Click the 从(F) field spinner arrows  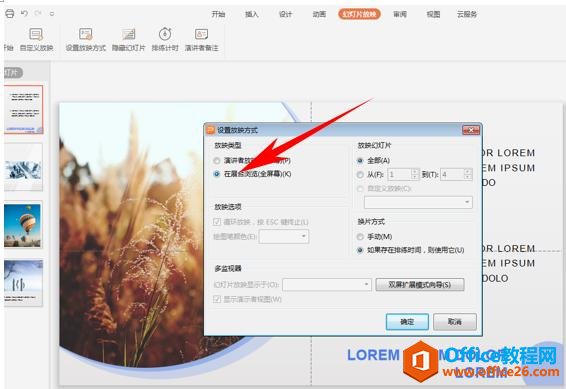click(415, 175)
